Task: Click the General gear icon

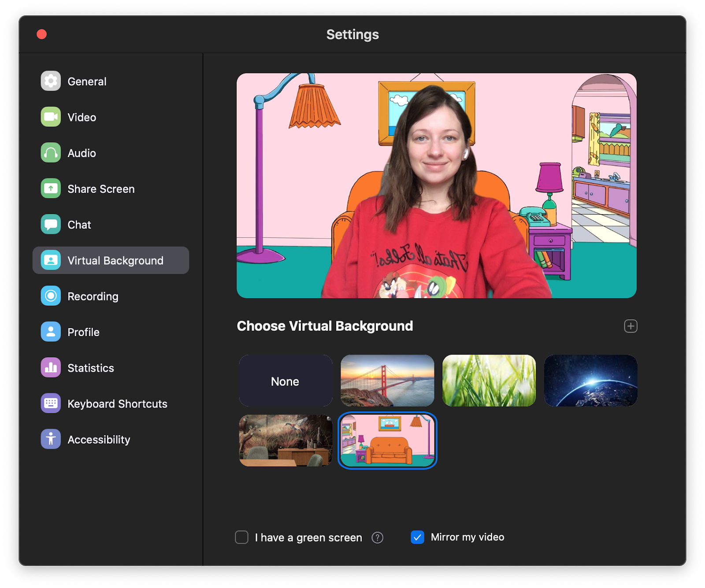Action: 51,81
